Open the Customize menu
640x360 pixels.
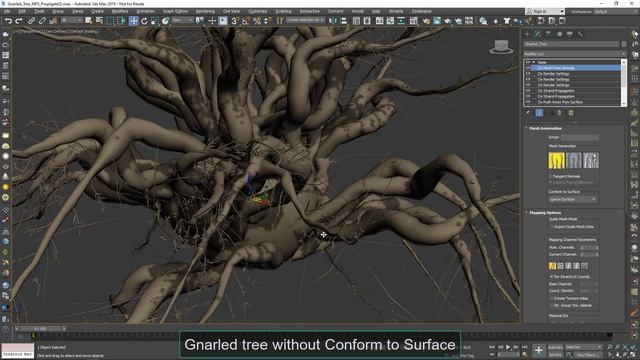[x=258, y=11]
